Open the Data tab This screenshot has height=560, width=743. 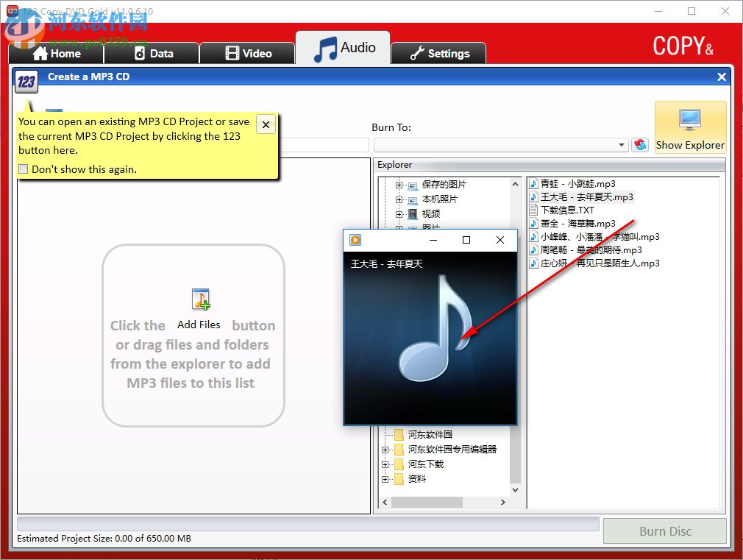(152, 53)
